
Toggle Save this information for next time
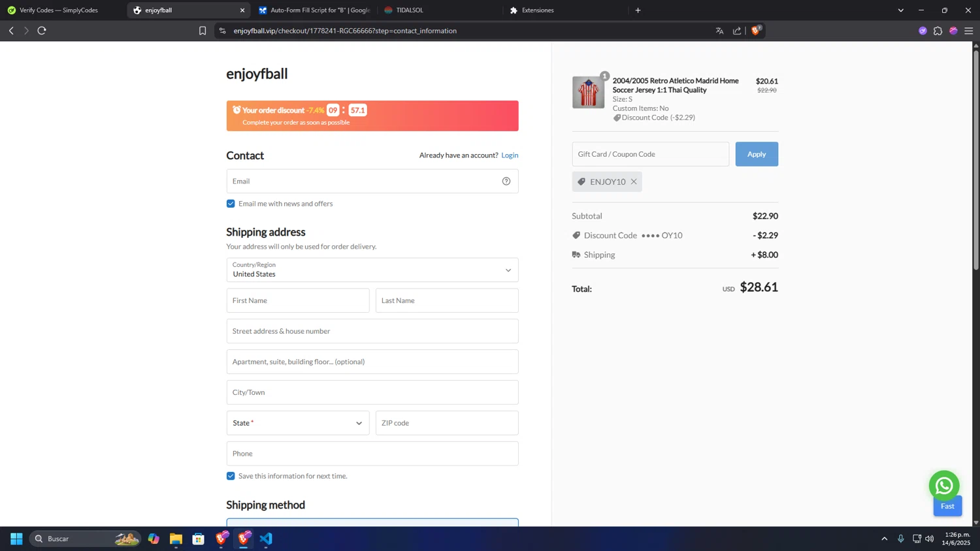pos(231,476)
